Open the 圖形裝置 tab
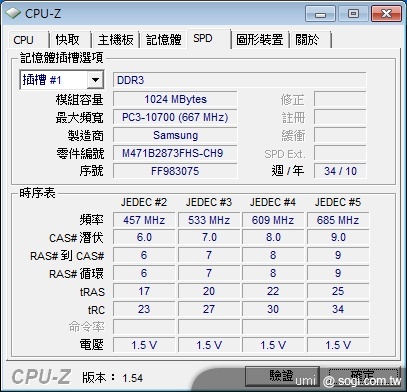Viewport: 407px width, 392px height. [259, 40]
